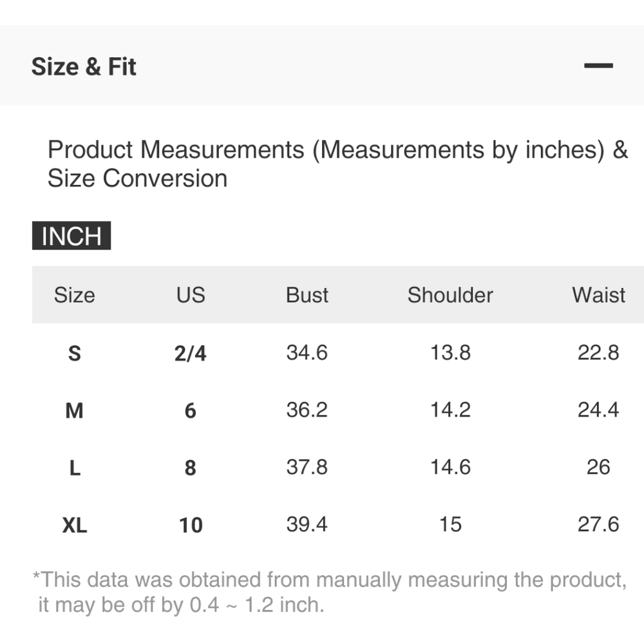The image size is (644, 644).
Task: Click the Size column header
Action: click(74, 295)
